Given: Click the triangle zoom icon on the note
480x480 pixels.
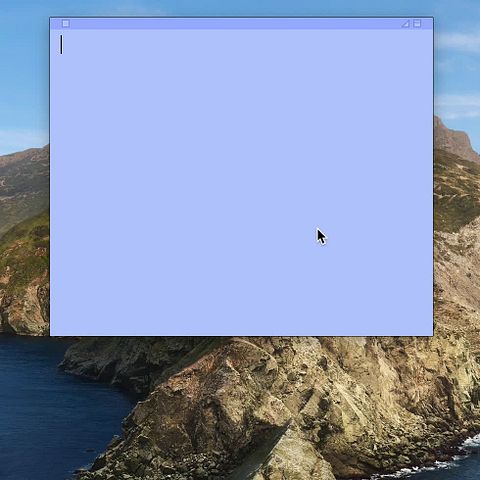Looking at the screenshot, I should tap(405, 23).
